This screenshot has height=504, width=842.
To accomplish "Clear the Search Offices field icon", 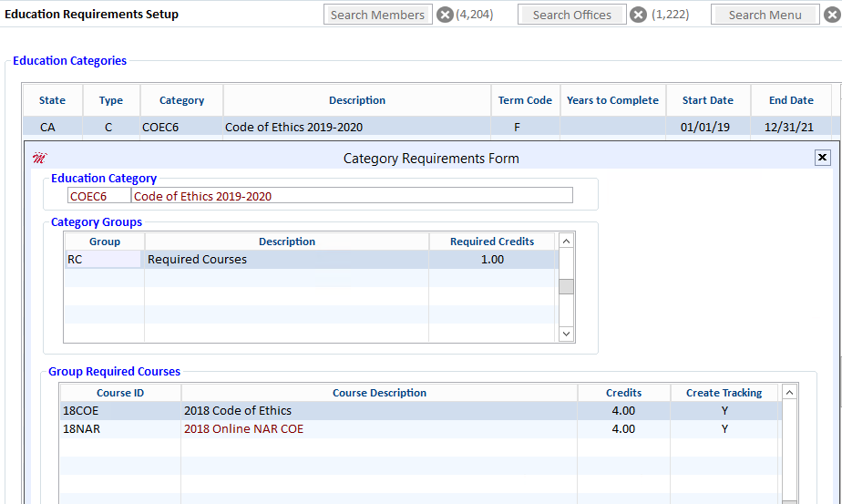I will pyautogui.click(x=638, y=15).
